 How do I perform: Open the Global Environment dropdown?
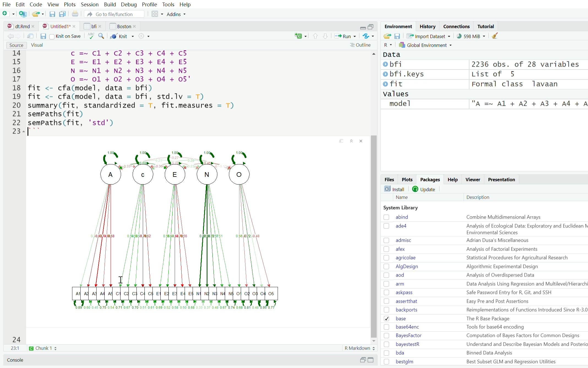[x=425, y=45]
